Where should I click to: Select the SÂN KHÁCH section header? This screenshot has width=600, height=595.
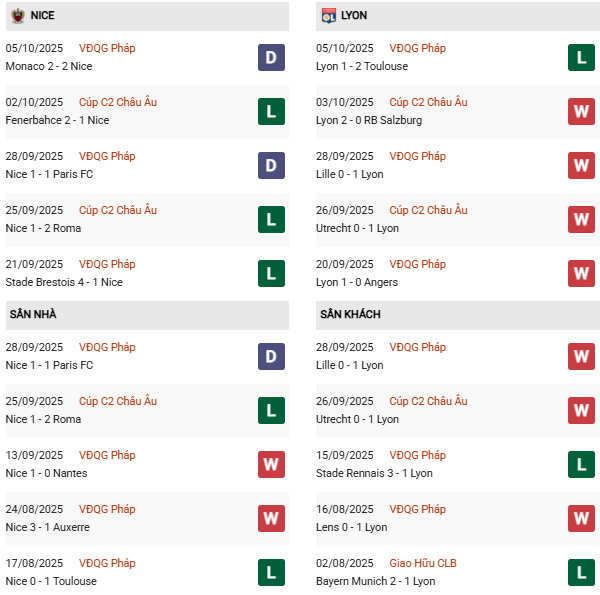pos(350,314)
